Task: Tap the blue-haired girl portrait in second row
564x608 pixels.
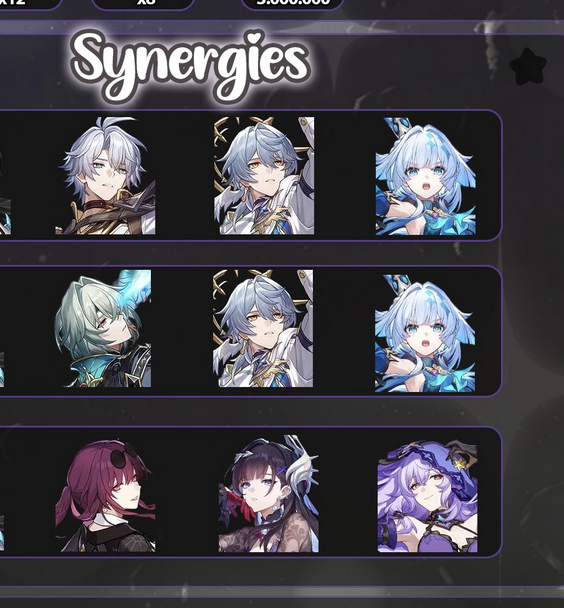Action: pyautogui.click(x=425, y=333)
